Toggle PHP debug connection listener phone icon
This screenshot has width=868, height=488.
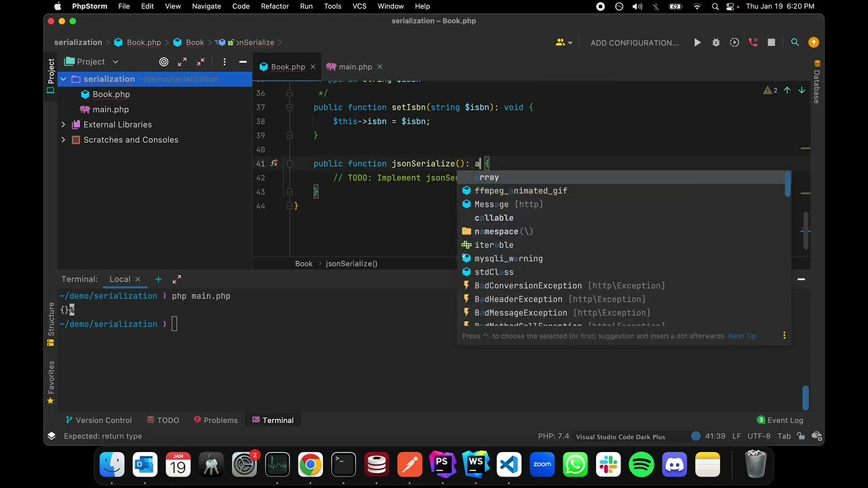click(x=753, y=43)
